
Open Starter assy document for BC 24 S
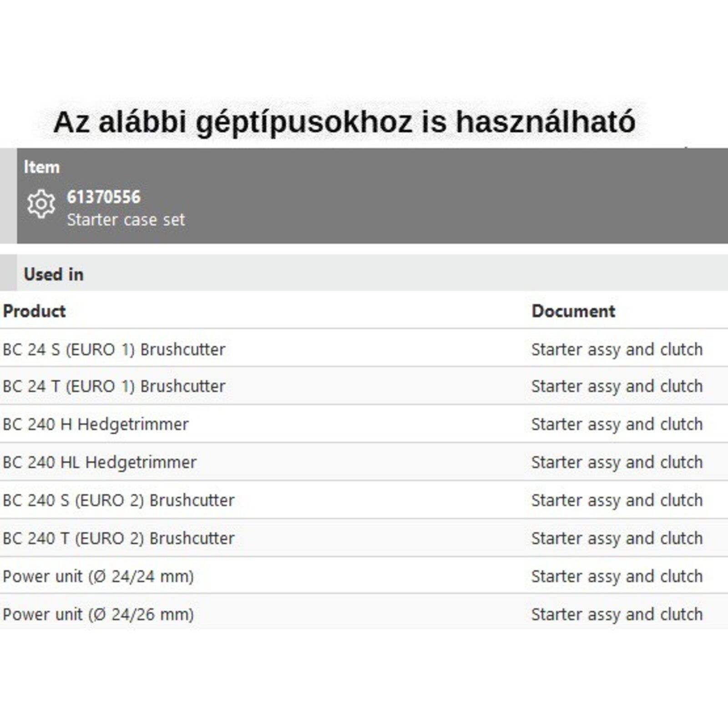point(617,349)
